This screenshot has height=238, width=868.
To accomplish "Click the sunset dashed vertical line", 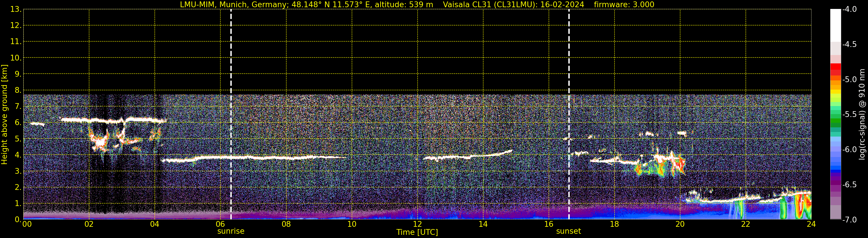I will coord(569,50).
